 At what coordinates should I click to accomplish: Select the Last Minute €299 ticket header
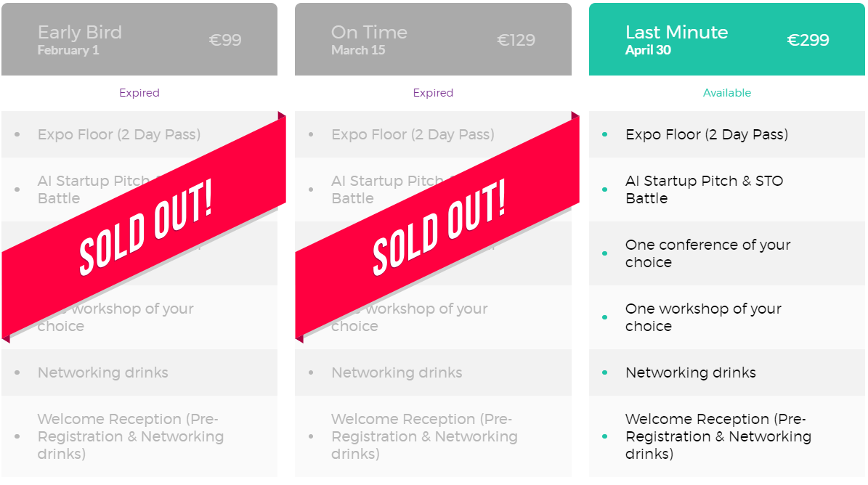pyautogui.click(x=727, y=39)
